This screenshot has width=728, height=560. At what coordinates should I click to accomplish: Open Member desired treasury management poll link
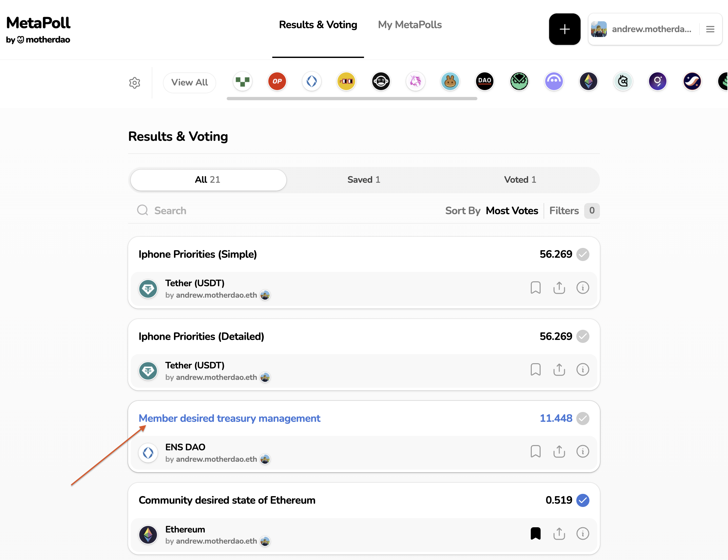point(229,419)
